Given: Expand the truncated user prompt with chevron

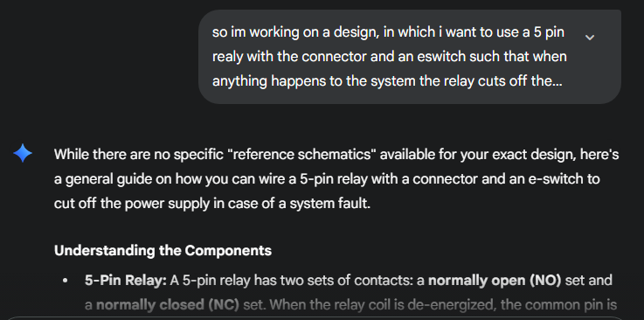Looking at the screenshot, I should tap(589, 38).
